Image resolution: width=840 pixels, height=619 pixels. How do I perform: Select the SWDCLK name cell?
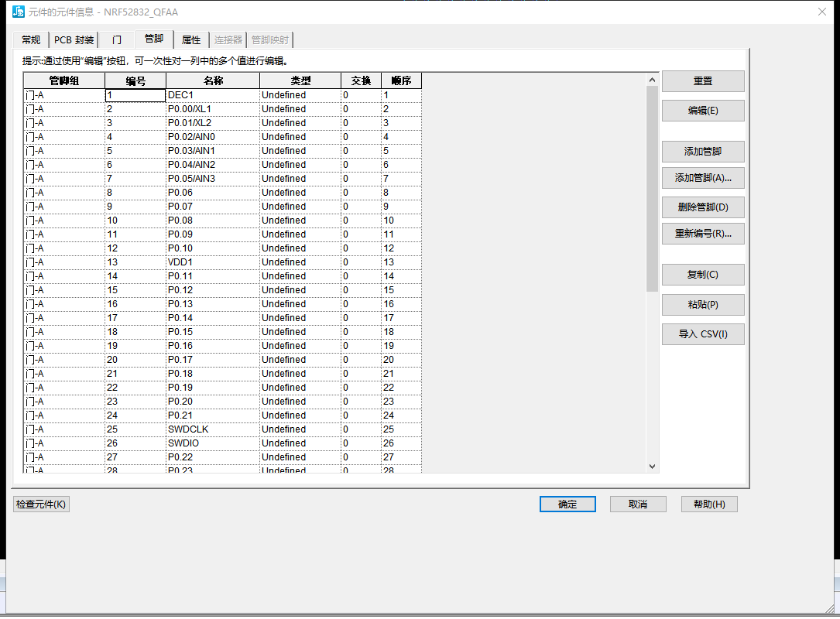pos(213,429)
